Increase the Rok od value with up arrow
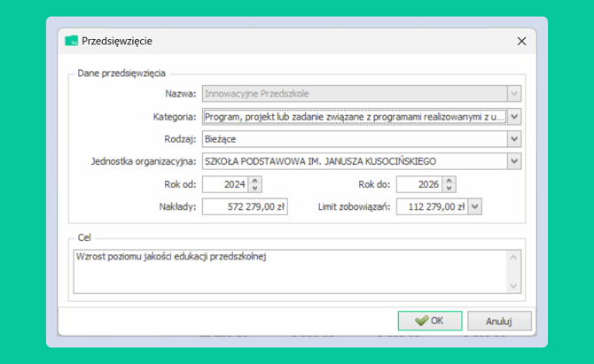Screen dimensions: 594x364 pos(256,180)
